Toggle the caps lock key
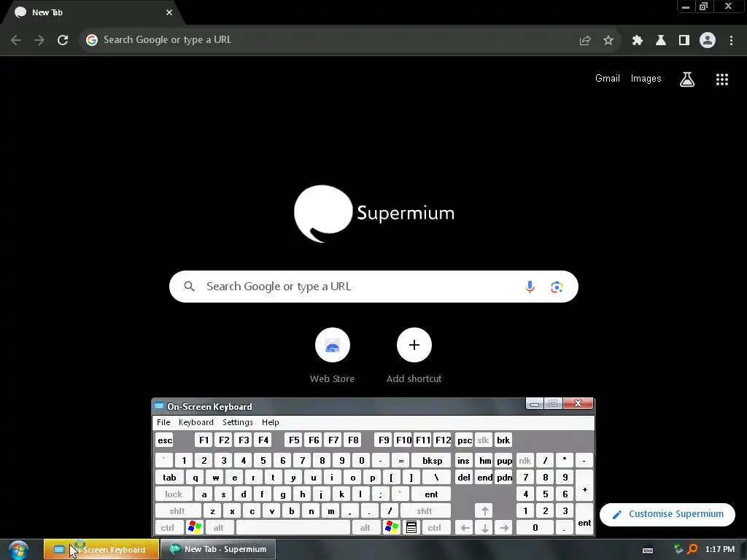 (x=174, y=494)
